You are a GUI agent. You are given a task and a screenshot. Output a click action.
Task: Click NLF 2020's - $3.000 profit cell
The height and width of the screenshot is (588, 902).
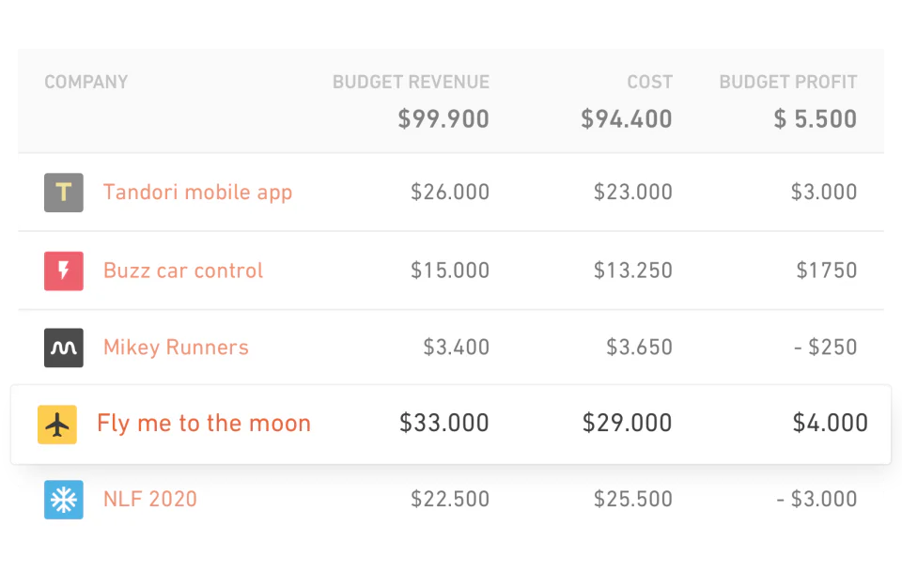point(816,499)
